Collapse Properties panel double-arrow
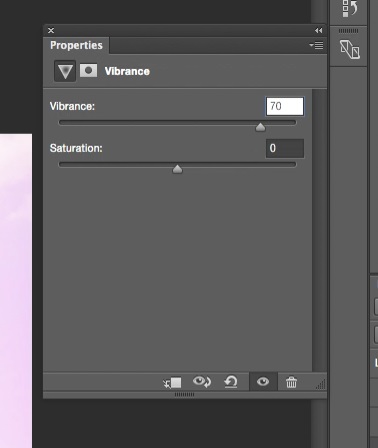 tap(318, 30)
